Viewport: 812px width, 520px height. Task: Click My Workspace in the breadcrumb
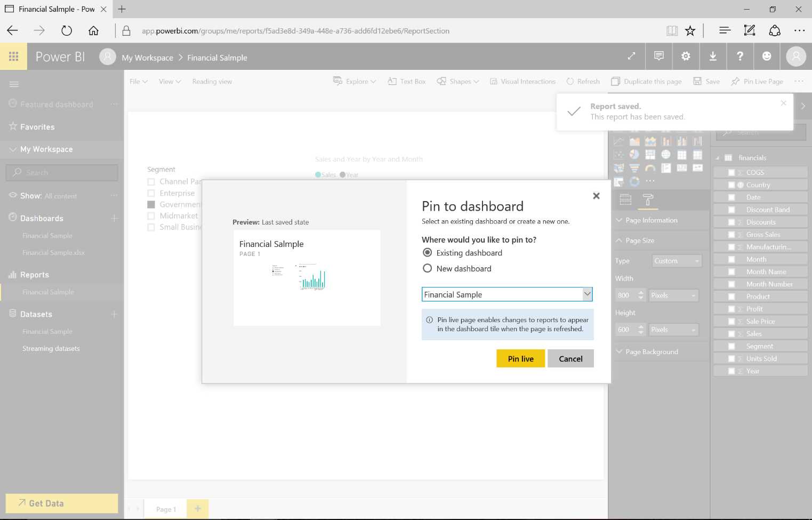pos(147,58)
